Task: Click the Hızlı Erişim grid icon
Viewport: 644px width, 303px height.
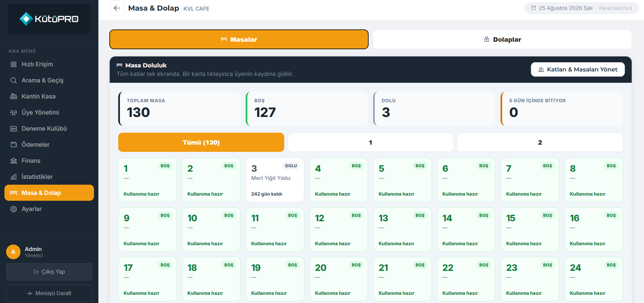Action: [14, 64]
